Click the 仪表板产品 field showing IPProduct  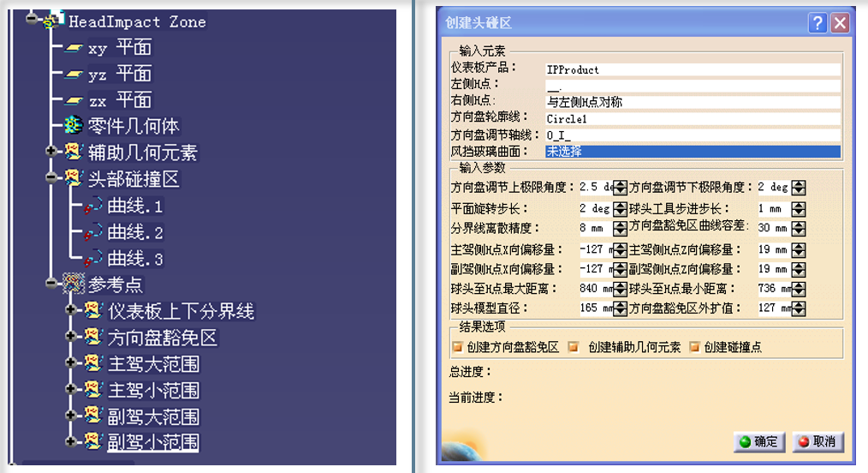click(693, 69)
